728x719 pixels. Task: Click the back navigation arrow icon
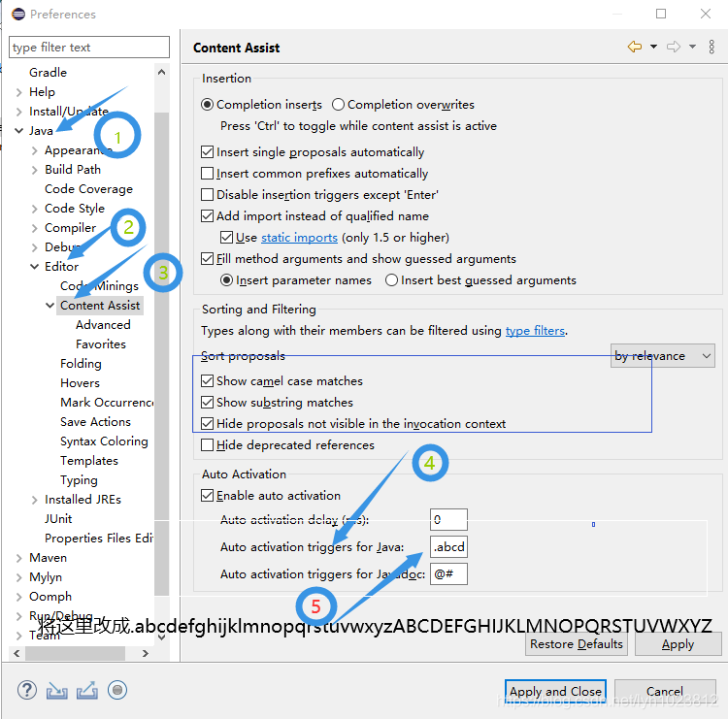[634, 47]
